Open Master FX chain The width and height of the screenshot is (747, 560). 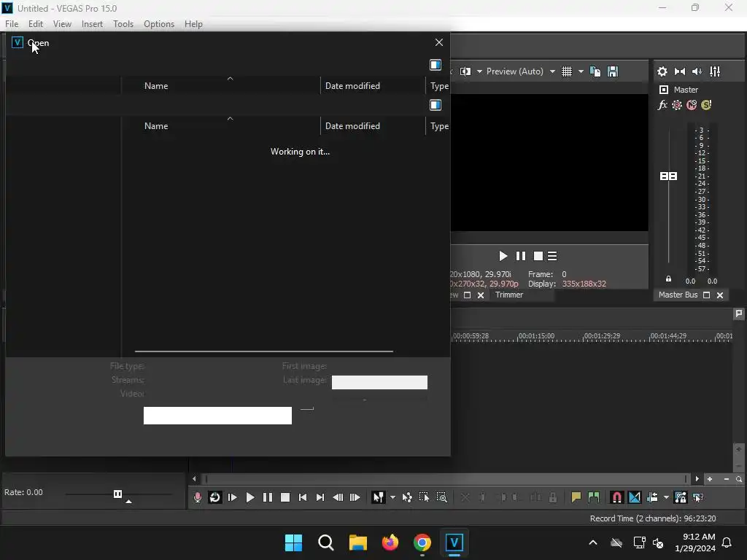pos(662,105)
